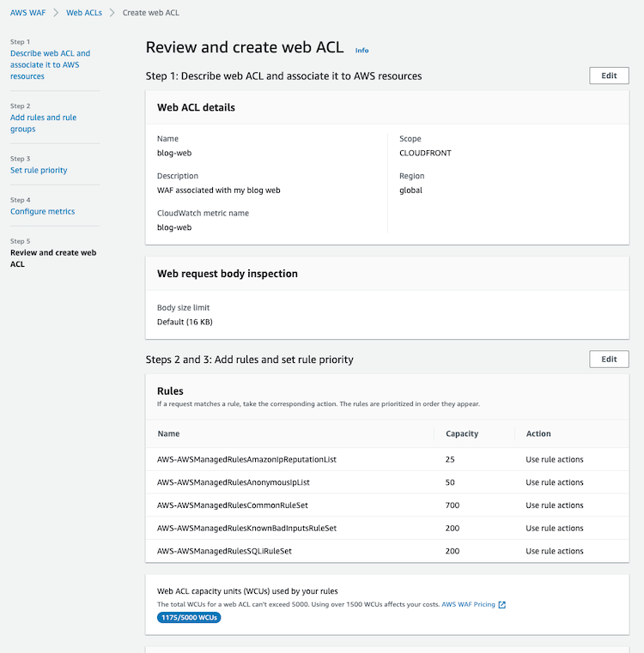Click the Capacity column header
Viewport: 644px width, 653px height.
click(x=462, y=433)
